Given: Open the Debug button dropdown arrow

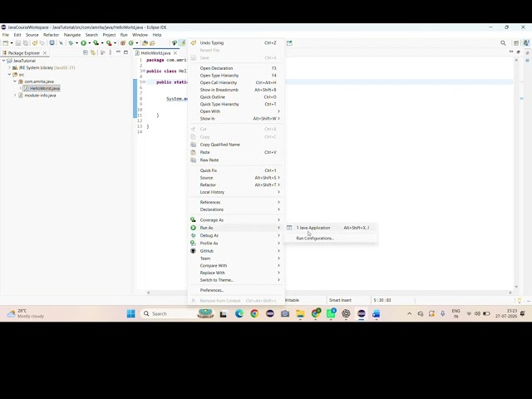Looking at the screenshot, I should [76, 43].
